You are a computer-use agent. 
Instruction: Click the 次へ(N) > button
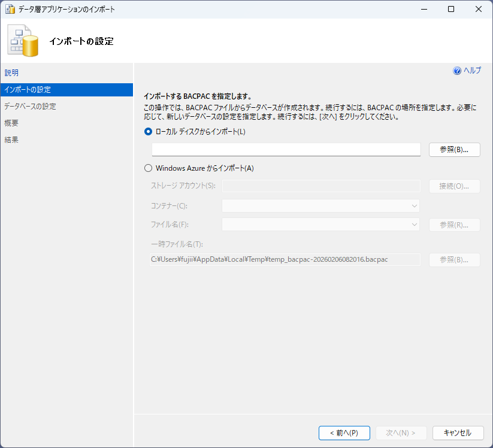tap(401, 432)
